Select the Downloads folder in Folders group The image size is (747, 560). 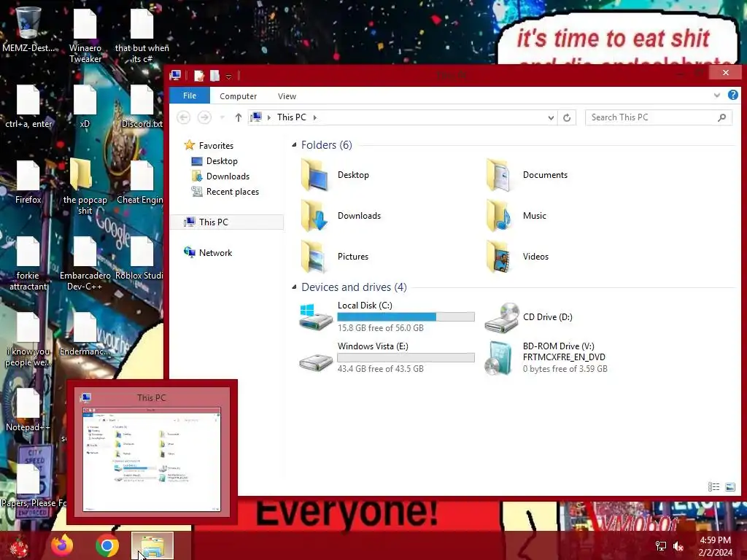pyautogui.click(x=341, y=216)
